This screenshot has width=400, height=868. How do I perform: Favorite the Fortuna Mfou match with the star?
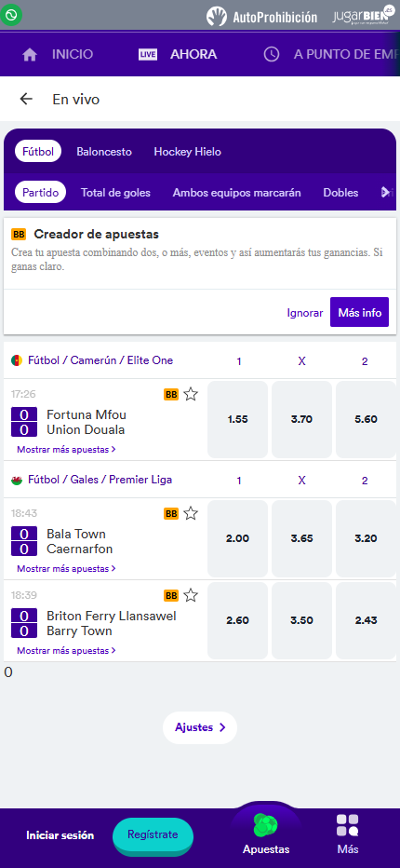(x=191, y=394)
